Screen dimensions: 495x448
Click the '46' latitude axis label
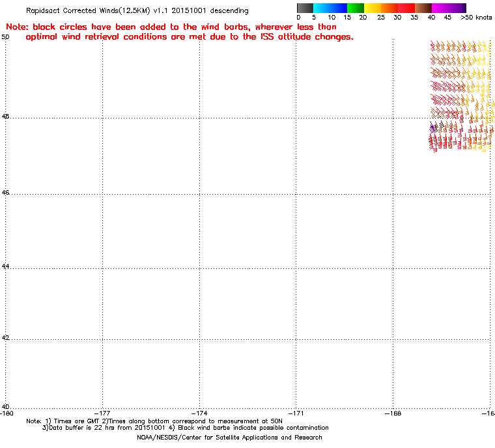[5, 192]
